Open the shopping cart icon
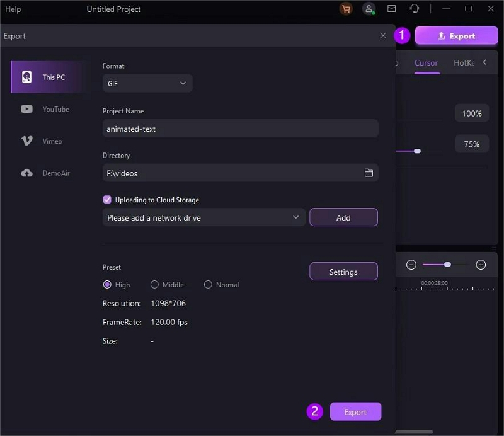 [x=346, y=9]
